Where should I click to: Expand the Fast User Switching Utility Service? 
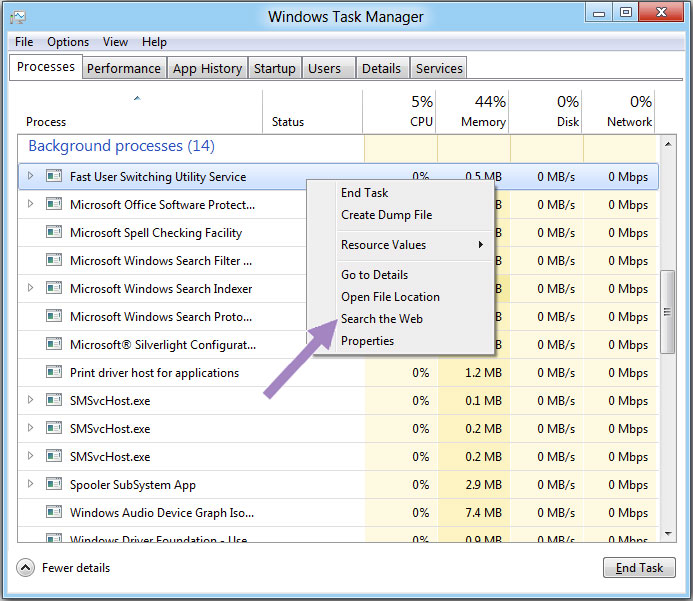[x=30, y=177]
